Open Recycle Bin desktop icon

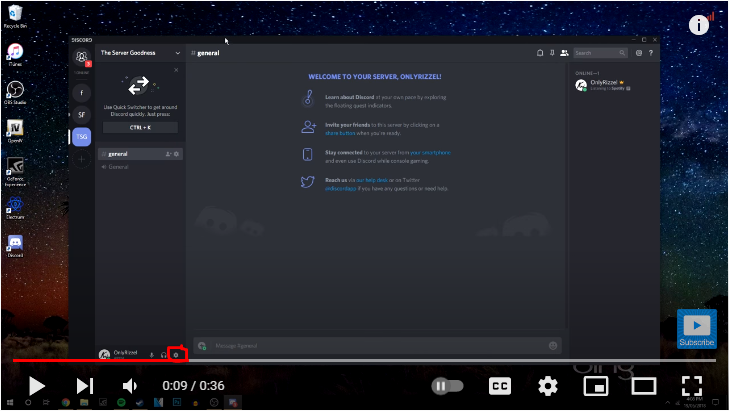point(15,17)
